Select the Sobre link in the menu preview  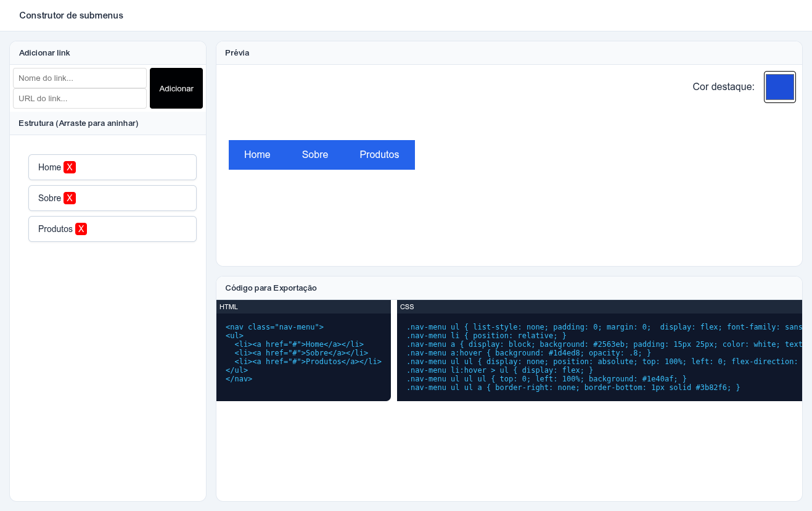(x=315, y=154)
